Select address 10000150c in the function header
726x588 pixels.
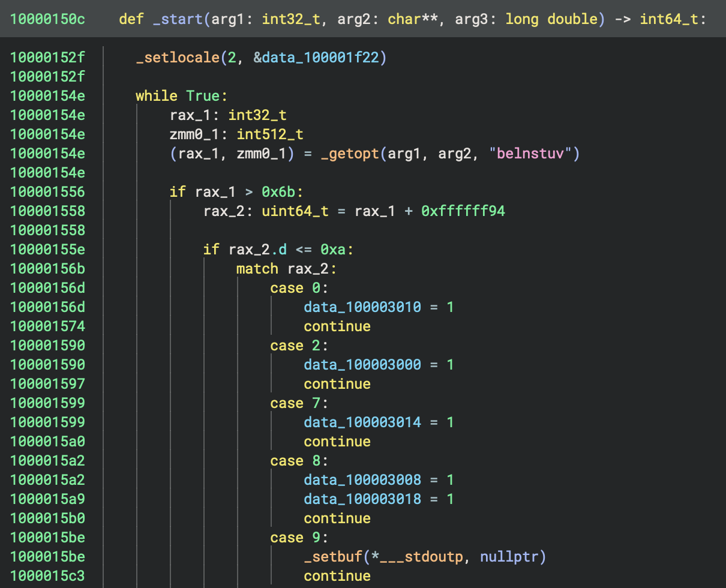(x=47, y=19)
